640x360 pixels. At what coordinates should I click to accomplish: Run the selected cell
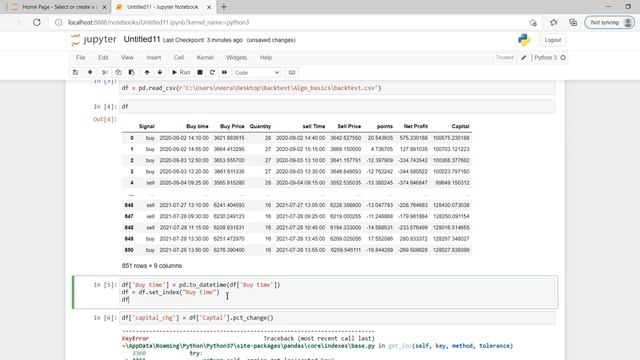point(181,72)
